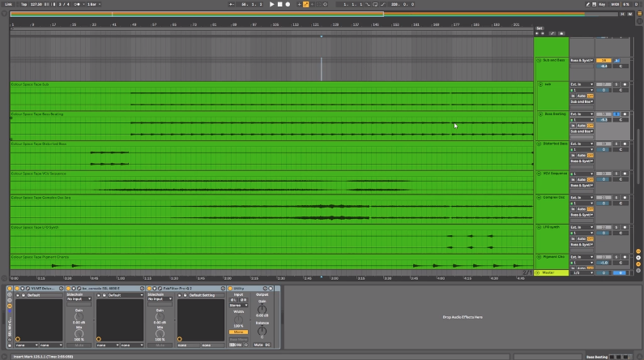Toggle MIDI map mode

click(615, 4)
